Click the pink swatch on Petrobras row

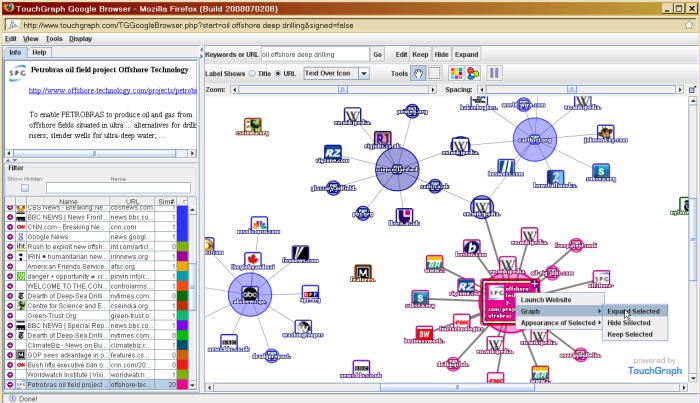coord(183,384)
